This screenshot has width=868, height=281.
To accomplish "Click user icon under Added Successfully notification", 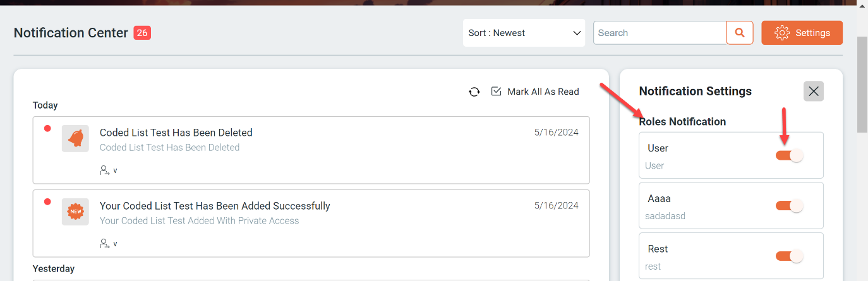I will [x=104, y=244].
